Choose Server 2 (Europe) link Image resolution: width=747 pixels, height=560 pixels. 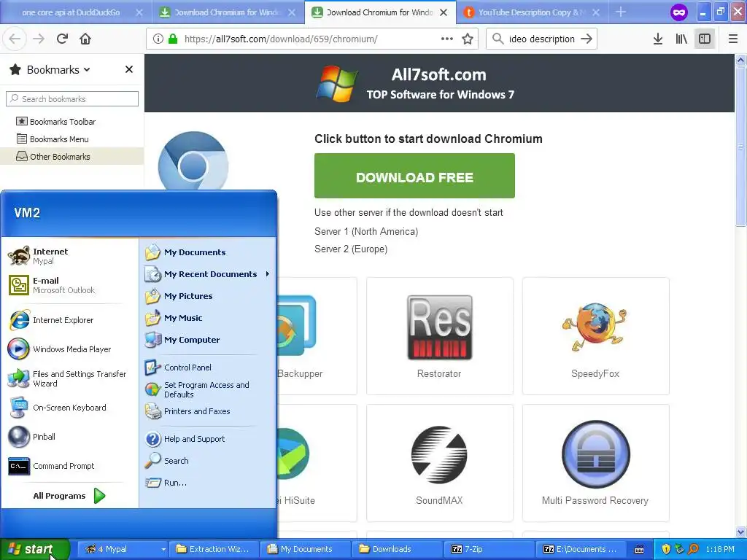(351, 249)
